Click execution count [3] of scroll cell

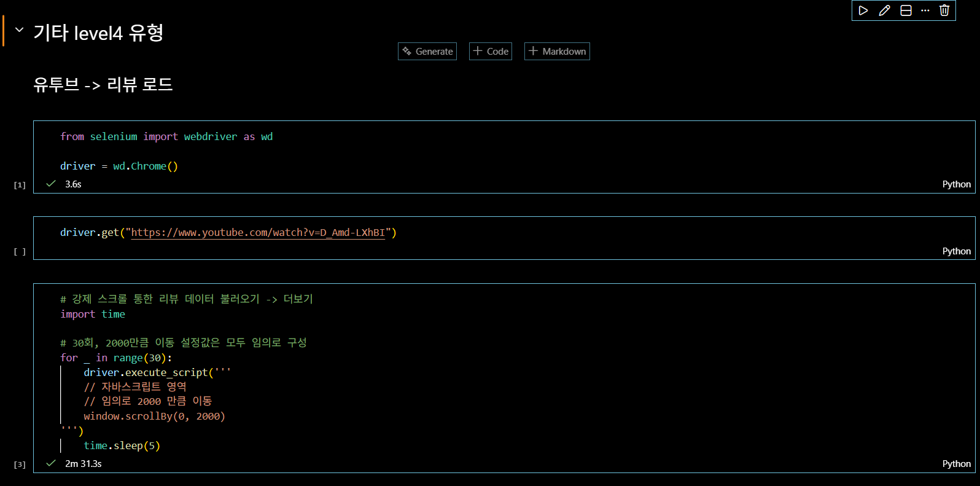click(x=20, y=464)
